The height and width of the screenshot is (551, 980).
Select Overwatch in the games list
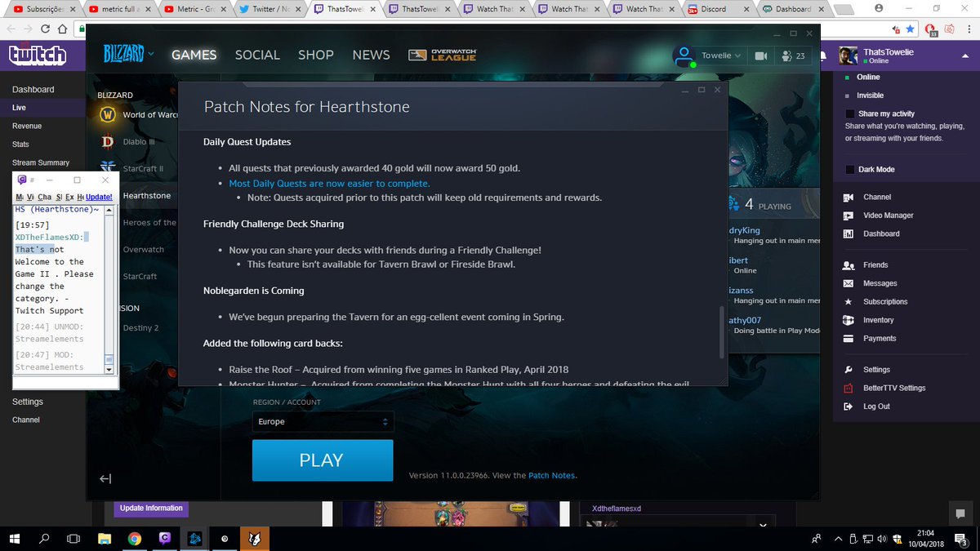click(143, 249)
